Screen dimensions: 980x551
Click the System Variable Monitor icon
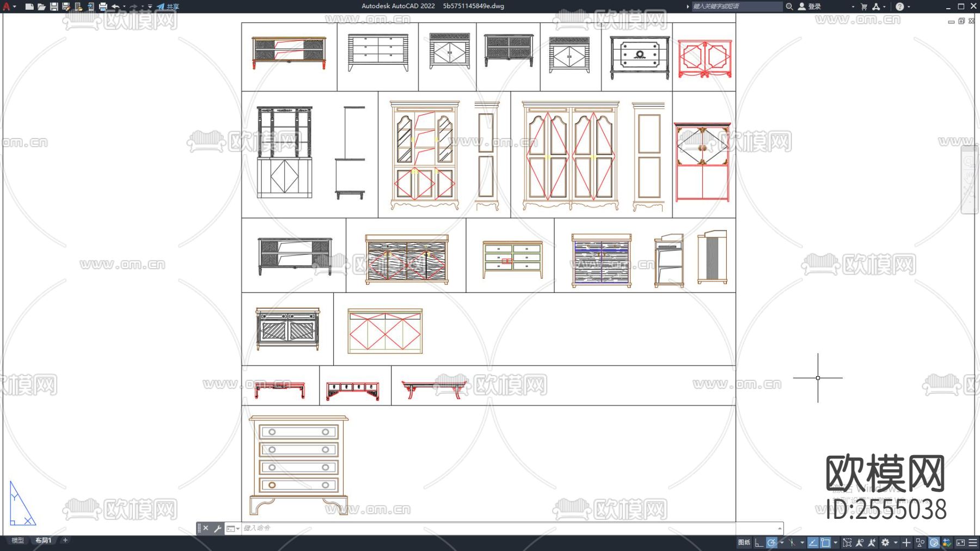947,542
